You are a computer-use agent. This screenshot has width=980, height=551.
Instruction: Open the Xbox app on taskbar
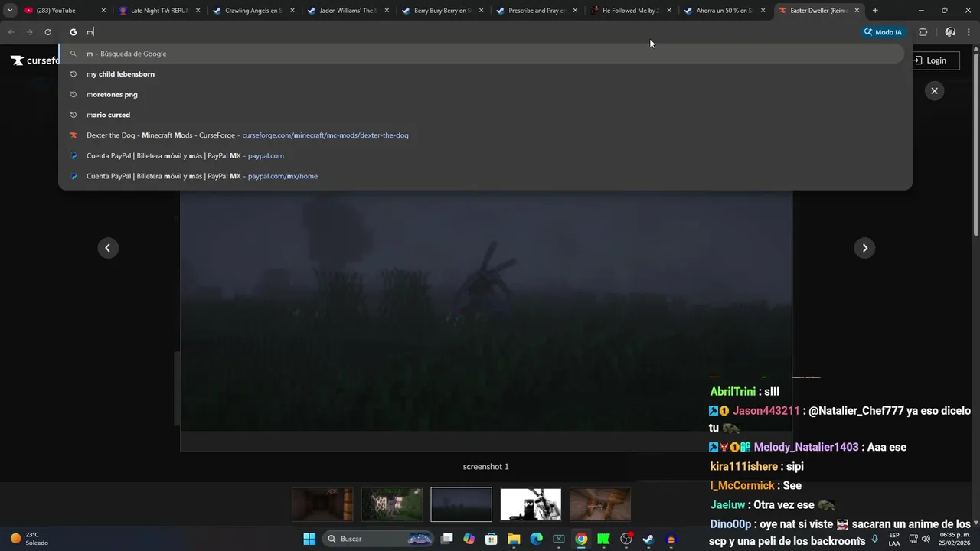click(x=559, y=539)
